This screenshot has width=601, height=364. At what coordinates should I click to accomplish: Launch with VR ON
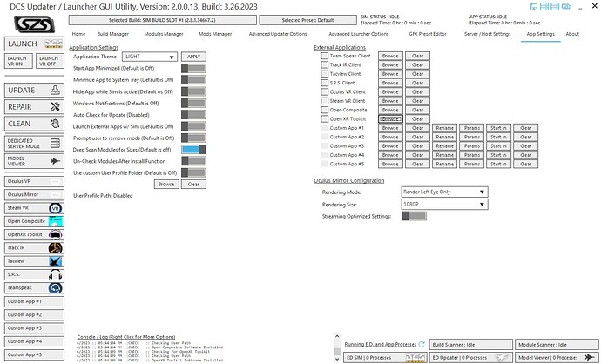point(18,61)
